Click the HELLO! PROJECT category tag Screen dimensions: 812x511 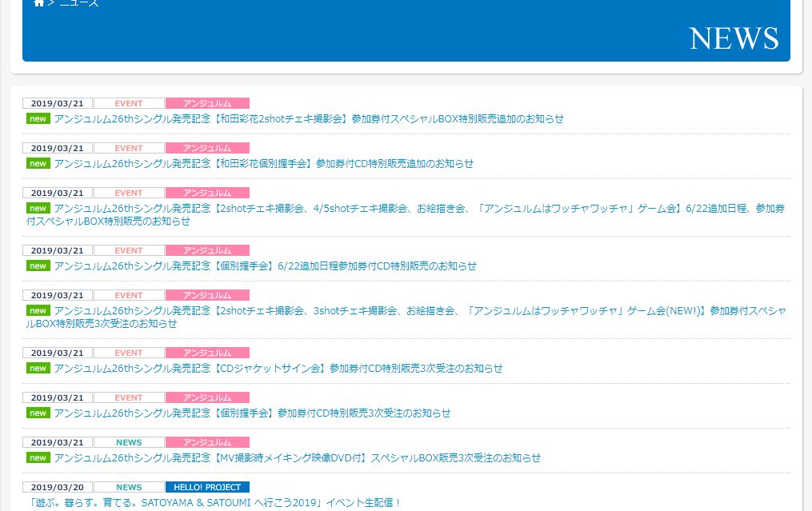tap(207, 487)
